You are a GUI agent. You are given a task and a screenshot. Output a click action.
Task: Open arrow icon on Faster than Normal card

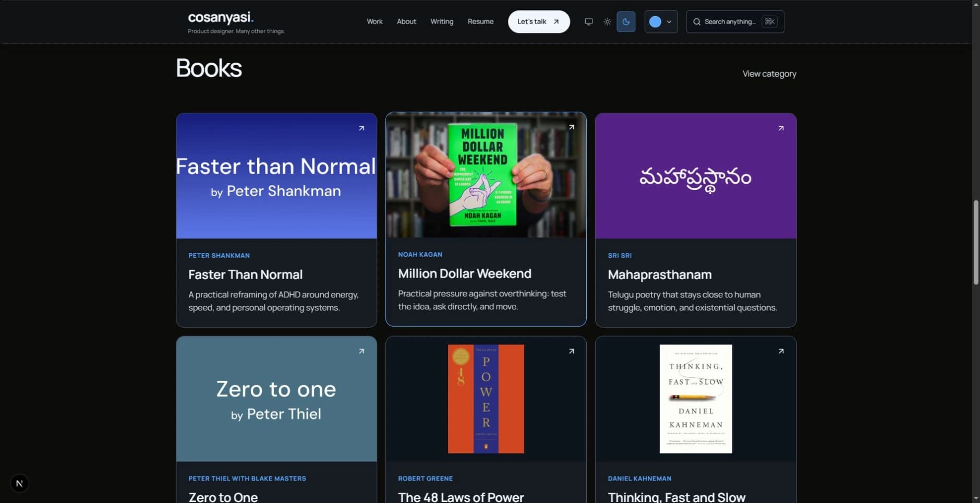pos(361,128)
